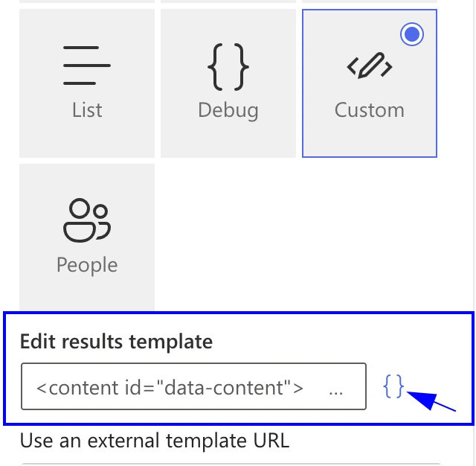This screenshot has height=466, width=476.
Task: Choose the Debug curly braces icon
Action: coord(228,67)
